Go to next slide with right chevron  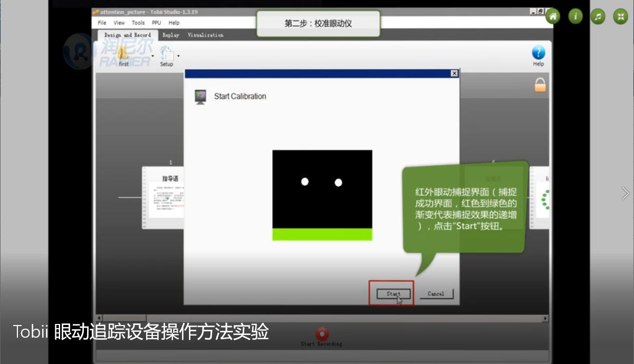coord(626,193)
